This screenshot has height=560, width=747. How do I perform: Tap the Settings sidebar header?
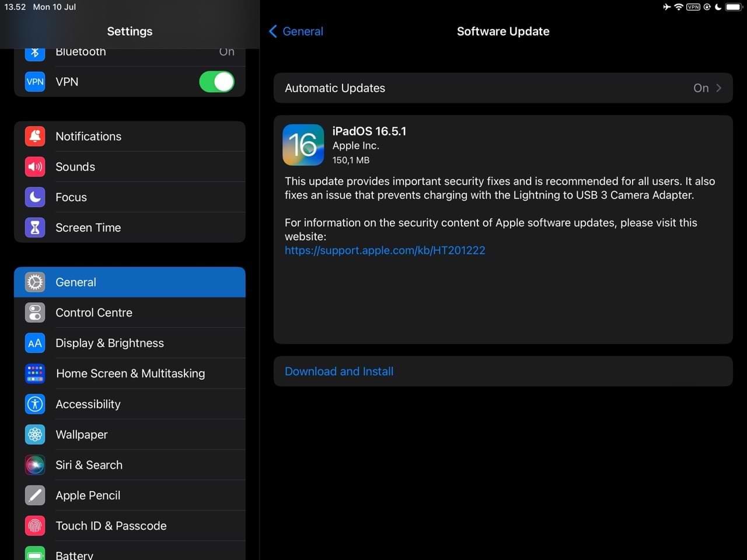pyautogui.click(x=130, y=32)
